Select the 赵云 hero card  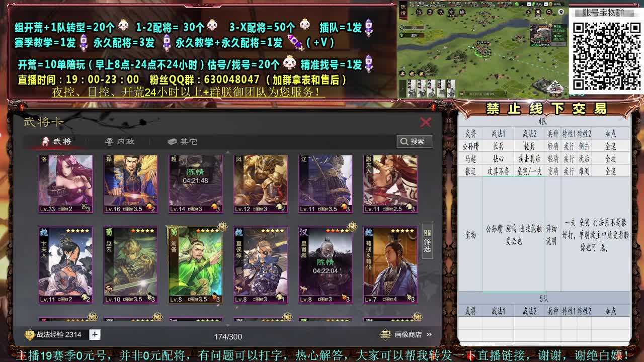coord(131,265)
